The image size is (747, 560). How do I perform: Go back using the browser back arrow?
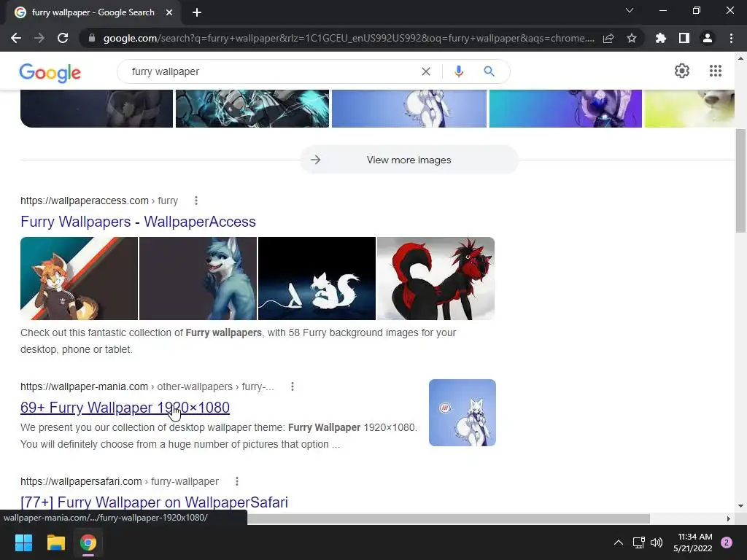click(16, 38)
